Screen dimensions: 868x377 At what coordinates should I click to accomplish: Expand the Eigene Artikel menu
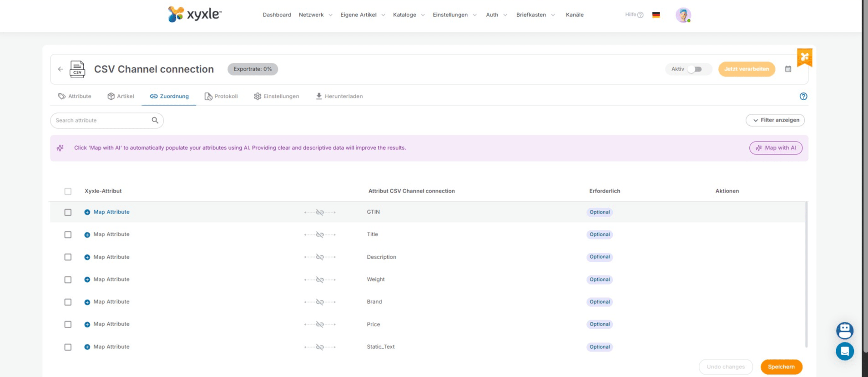pos(363,15)
